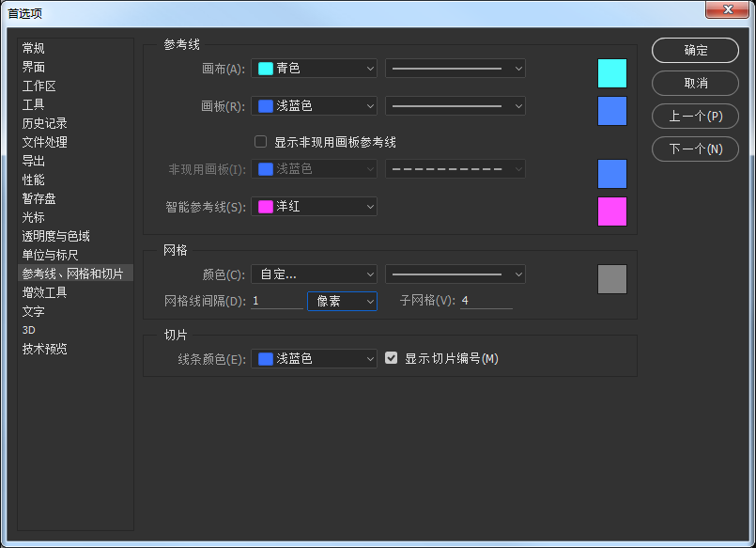Click the 取消 button
The height and width of the screenshot is (548, 756).
(x=695, y=83)
